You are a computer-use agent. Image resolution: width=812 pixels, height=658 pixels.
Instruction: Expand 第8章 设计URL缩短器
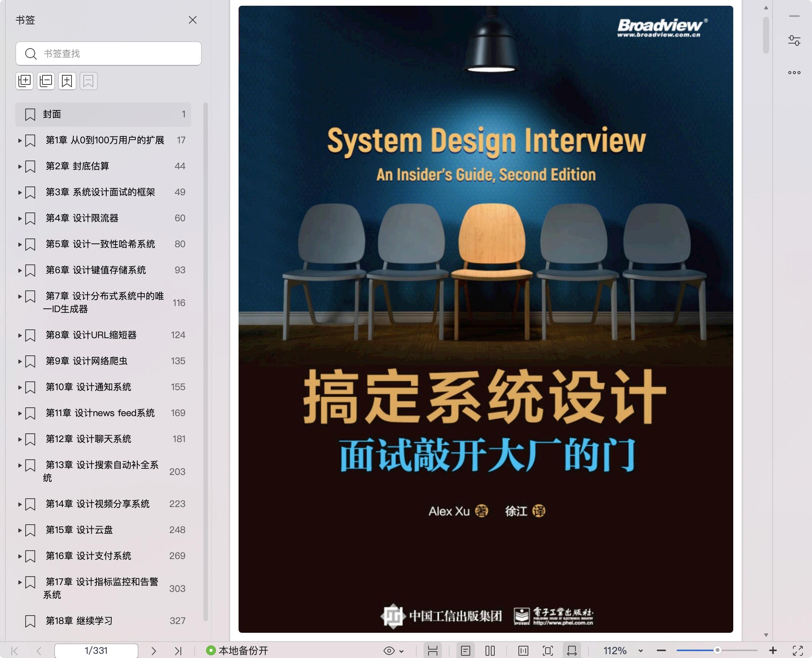[20, 335]
